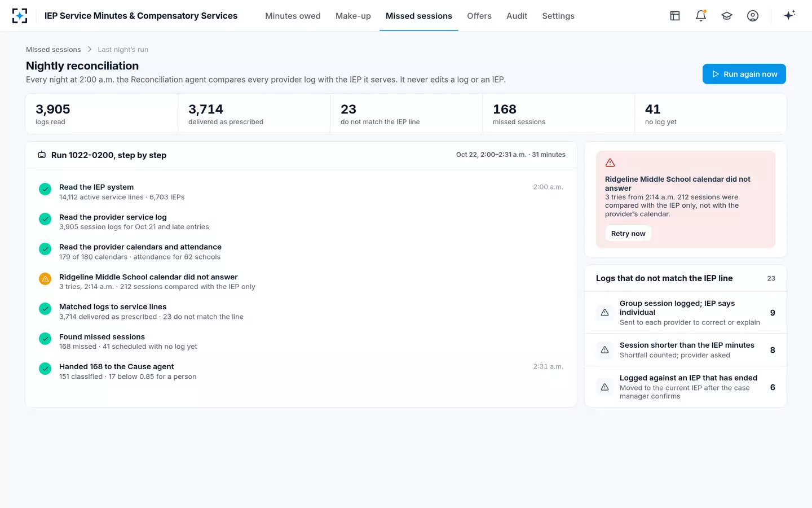
Task: Click the Handed 168 to the Cause agent step
Action: (x=301, y=371)
